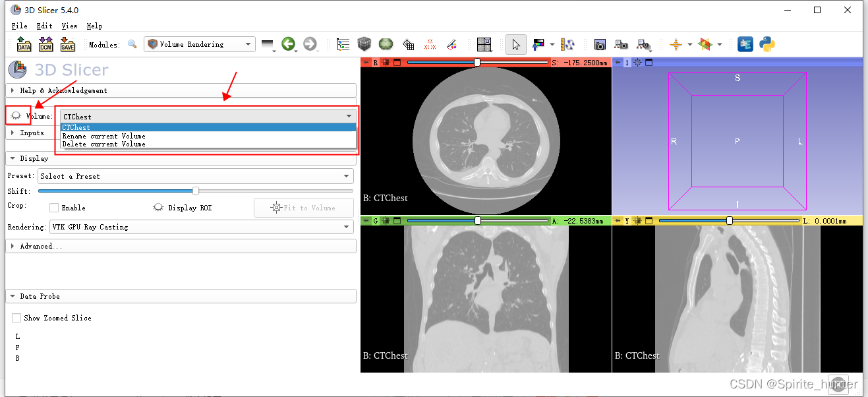The image size is (868, 397).
Task: Collapse the Display section
Action: click(181, 158)
